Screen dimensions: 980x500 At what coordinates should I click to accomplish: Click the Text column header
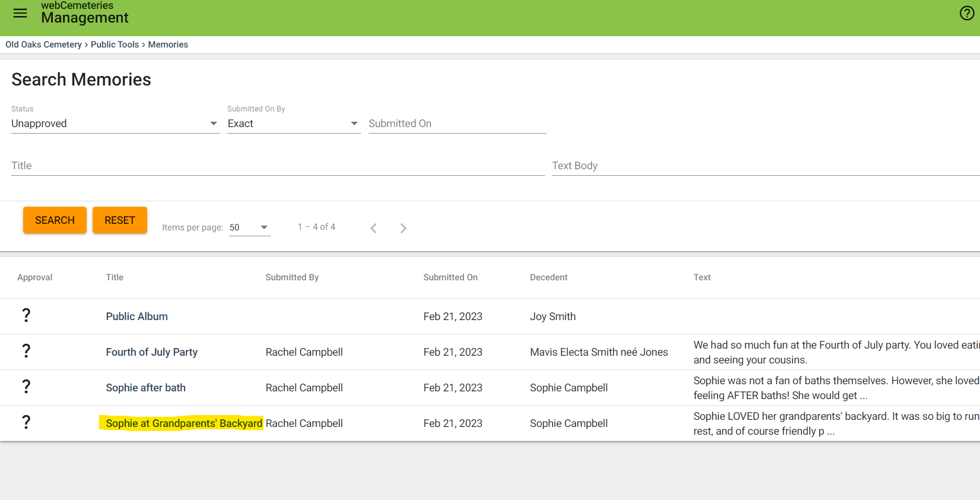pyautogui.click(x=702, y=277)
